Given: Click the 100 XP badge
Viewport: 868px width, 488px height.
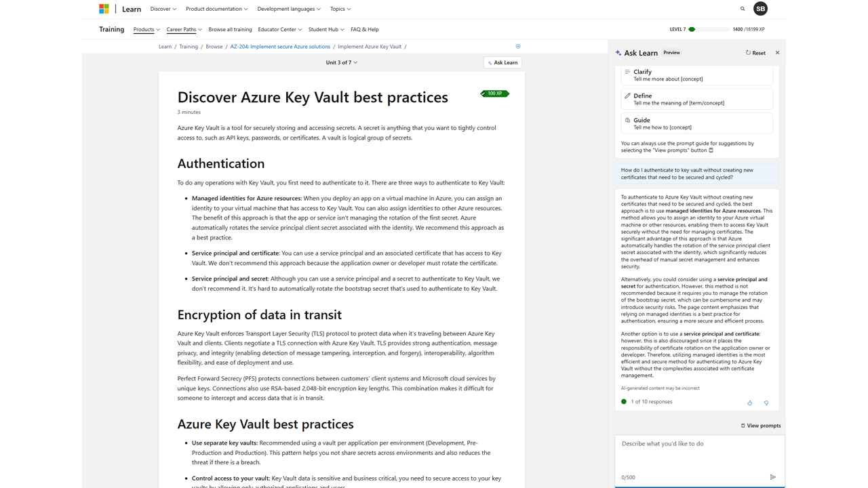Looking at the screenshot, I should click(495, 94).
